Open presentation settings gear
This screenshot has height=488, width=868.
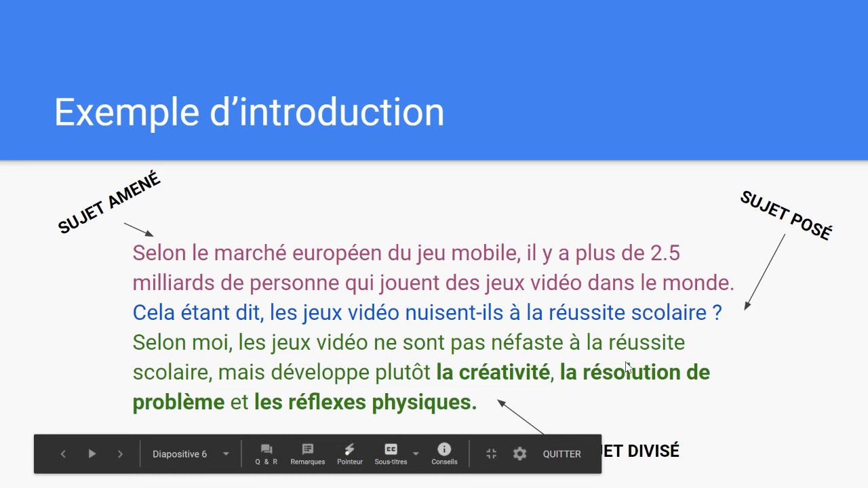coord(519,454)
